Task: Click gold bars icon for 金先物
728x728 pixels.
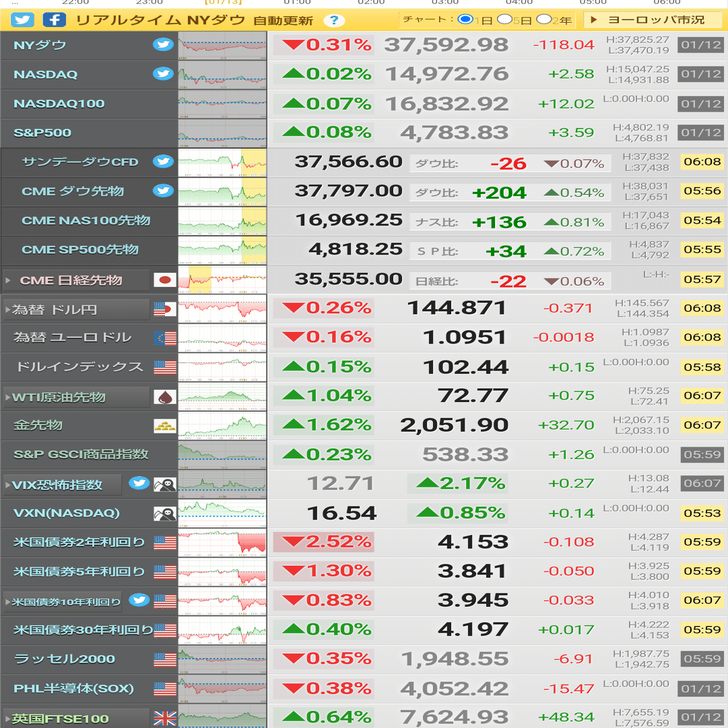Action: [165, 426]
